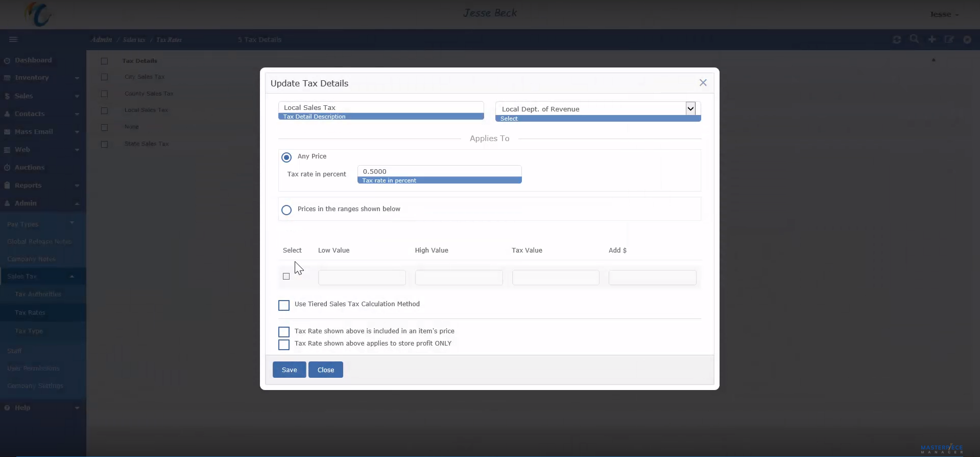Click the Tax Rates breadcrumb link
This screenshot has width=980, height=457.
click(169, 40)
